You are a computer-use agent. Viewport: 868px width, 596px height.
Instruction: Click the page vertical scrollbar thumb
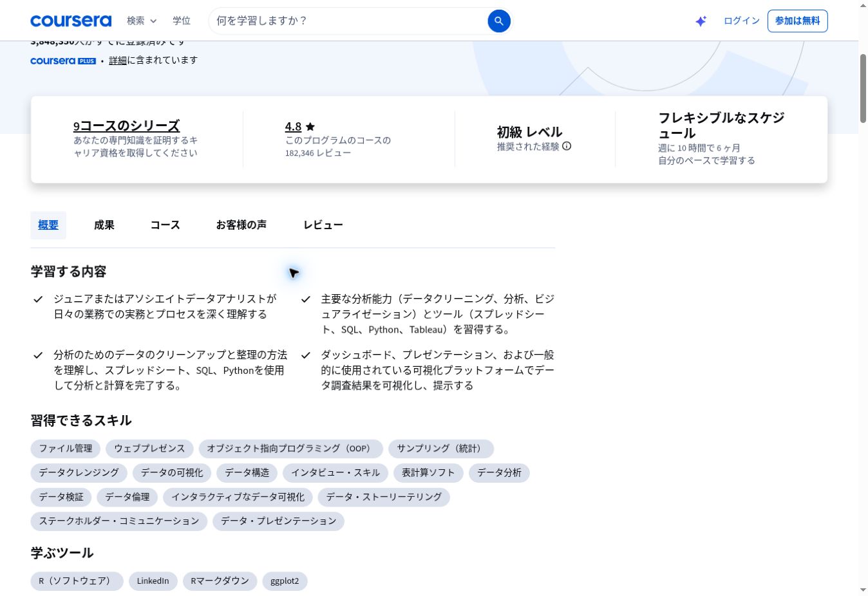point(863,88)
